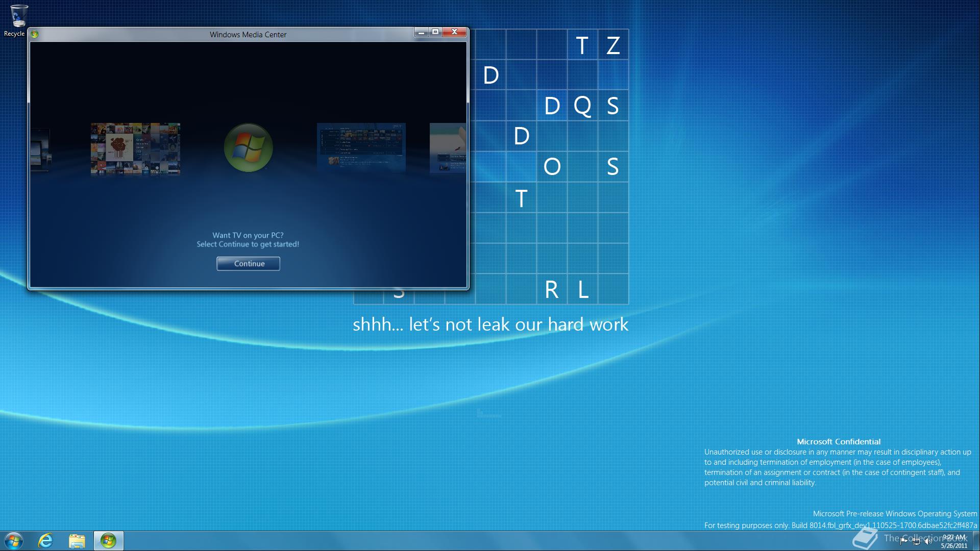Open the volume speaker tray icon

[x=928, y=541]
